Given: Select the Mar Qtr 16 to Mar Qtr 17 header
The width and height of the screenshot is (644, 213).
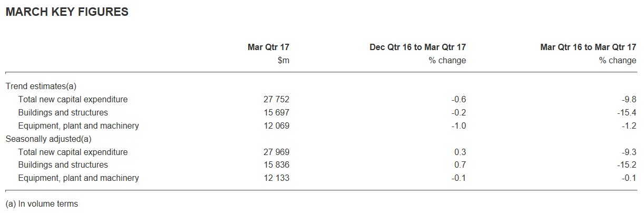Looking at the screenshot, I should pos(588,47).
